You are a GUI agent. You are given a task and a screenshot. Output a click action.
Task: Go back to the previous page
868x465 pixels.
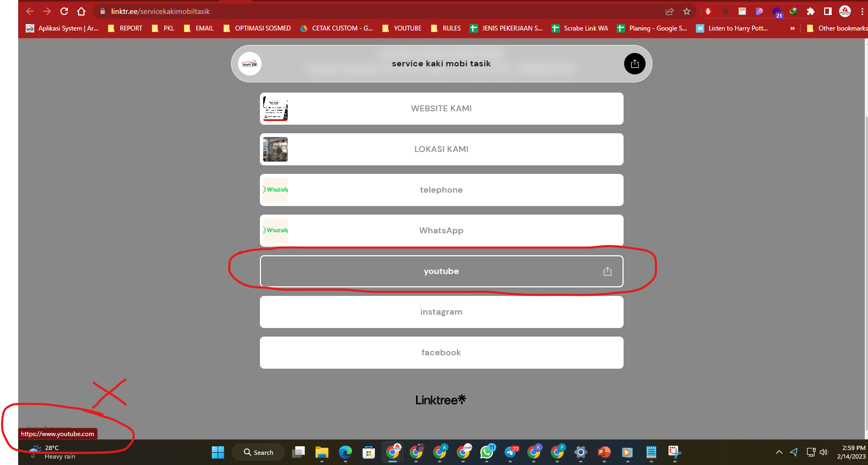(30, 11)
